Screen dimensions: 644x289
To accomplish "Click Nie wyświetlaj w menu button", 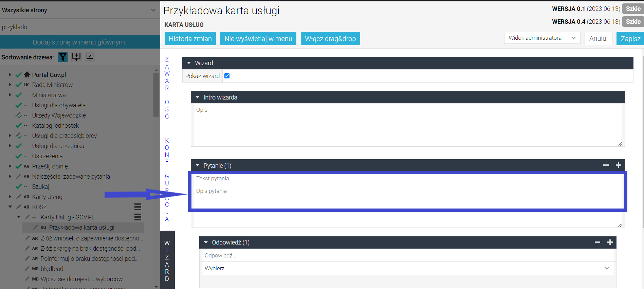I will [x=258, y=39].
